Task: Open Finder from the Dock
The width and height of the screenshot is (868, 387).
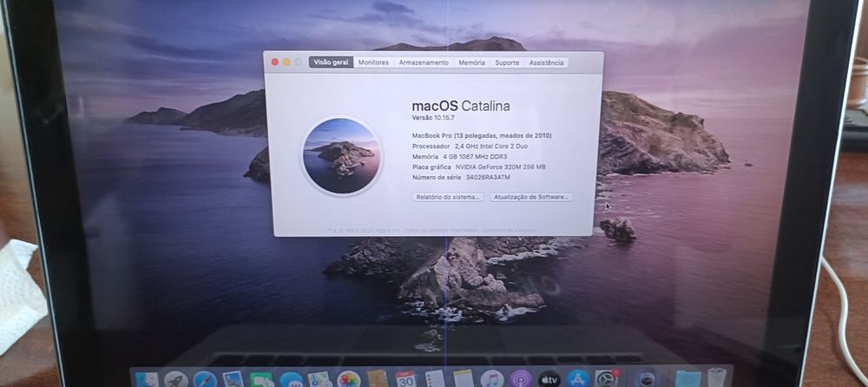Action: tap(148, 379)
